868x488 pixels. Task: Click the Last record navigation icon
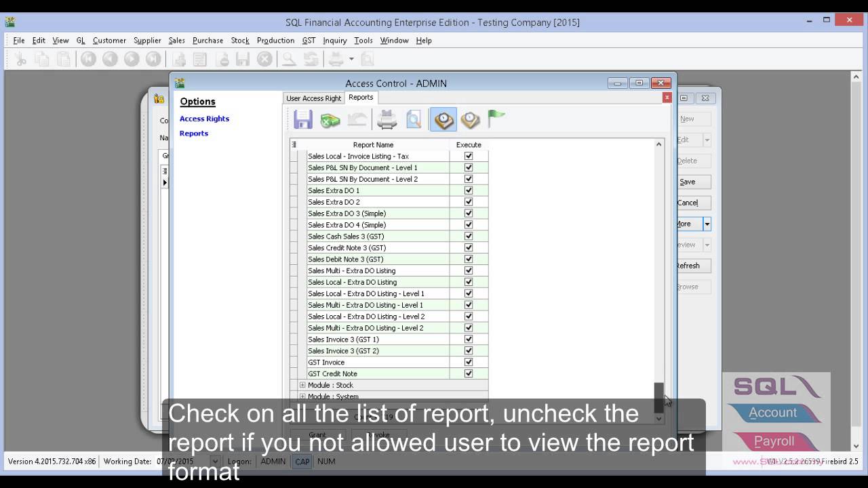[153, 59]
